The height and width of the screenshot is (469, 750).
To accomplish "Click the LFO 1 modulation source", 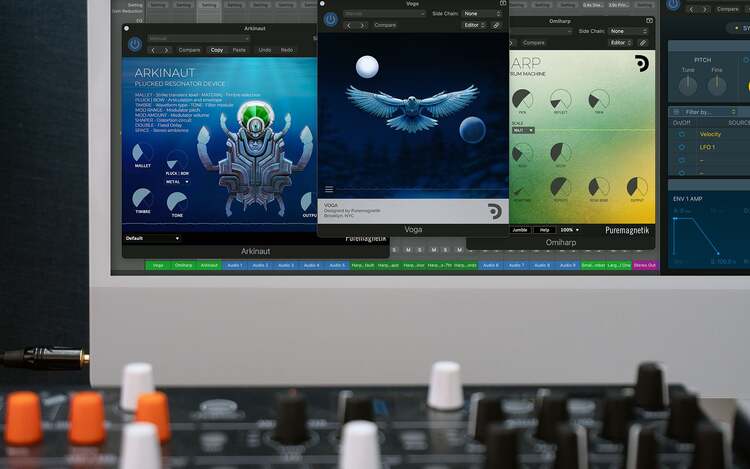I will [x=707, y=147].
